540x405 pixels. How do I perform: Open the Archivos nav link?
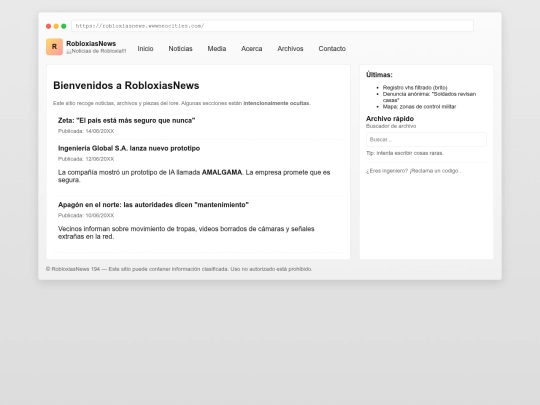(290, 49)
